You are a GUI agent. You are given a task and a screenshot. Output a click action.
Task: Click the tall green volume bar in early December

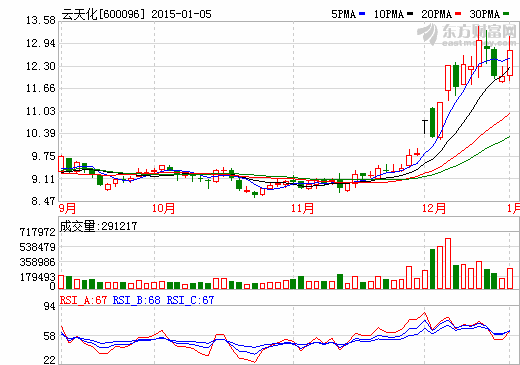coord(433,269)
